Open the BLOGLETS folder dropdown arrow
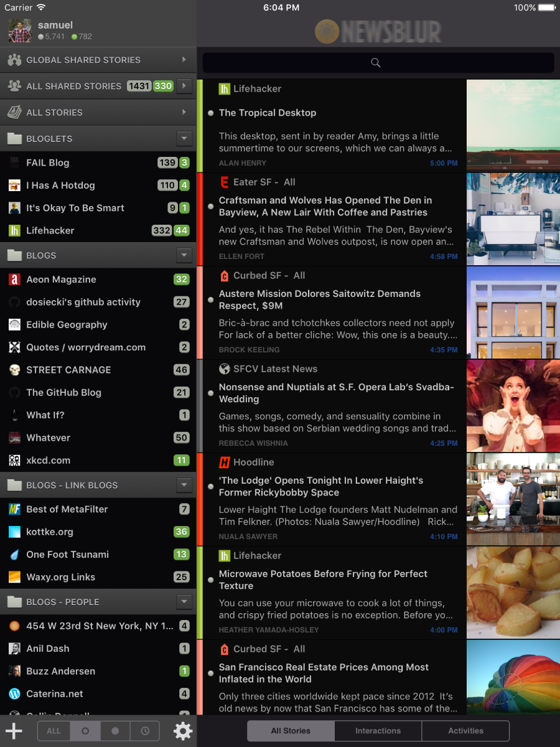Screen dimensions: 560x747 [184, 138]
